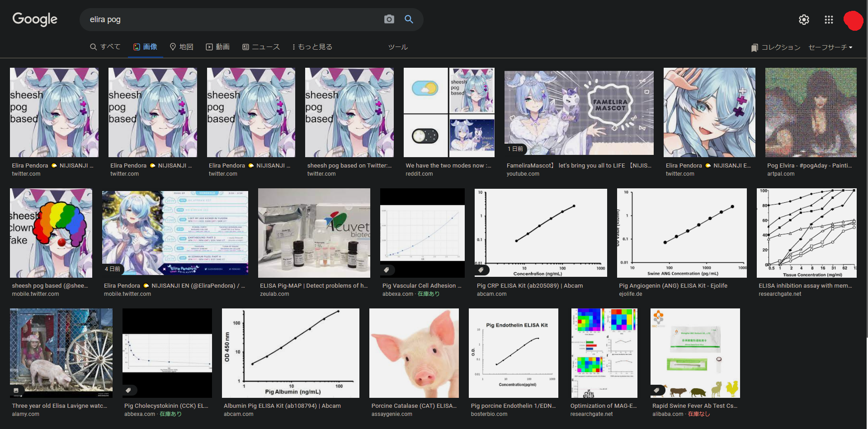Open the settings gear icon

point(804,20)
